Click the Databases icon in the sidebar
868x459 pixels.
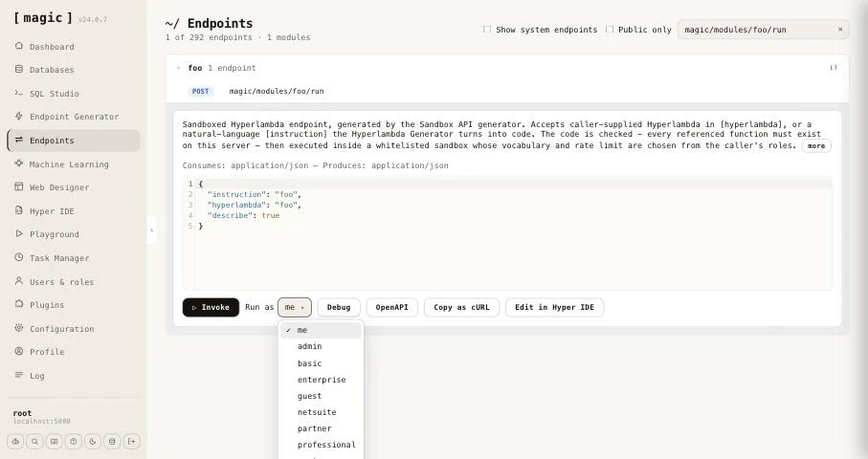coord(19,69)
